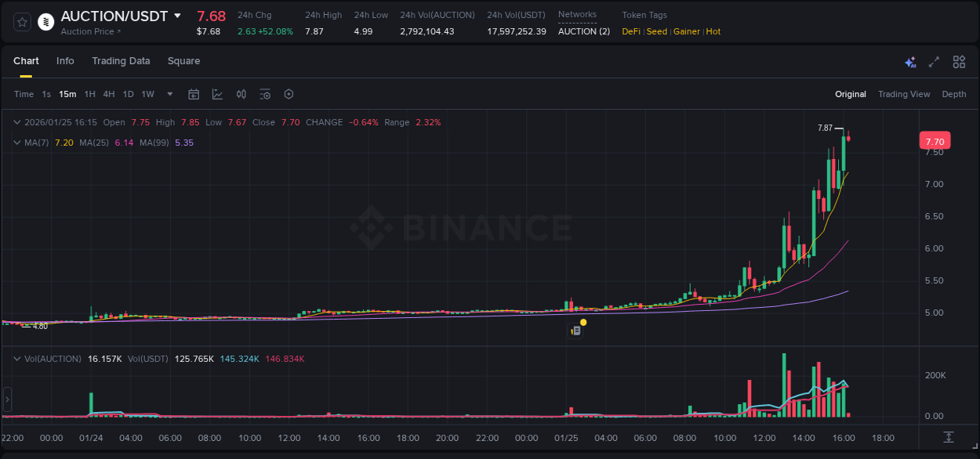Expand the chart using the fullscreen arrows icon
Viewport: 980px width, 459px height.
pyautogui.click(x=934, y=61)
